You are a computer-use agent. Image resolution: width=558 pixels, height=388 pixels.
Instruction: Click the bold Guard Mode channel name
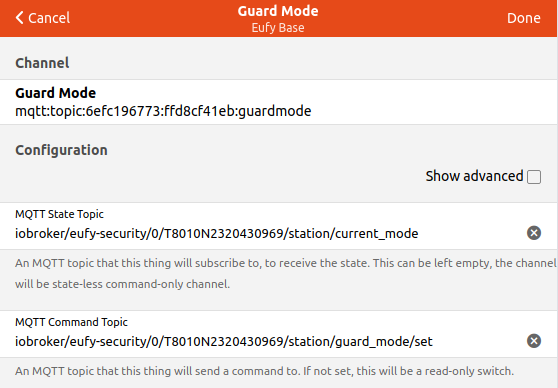coord(56,93)
